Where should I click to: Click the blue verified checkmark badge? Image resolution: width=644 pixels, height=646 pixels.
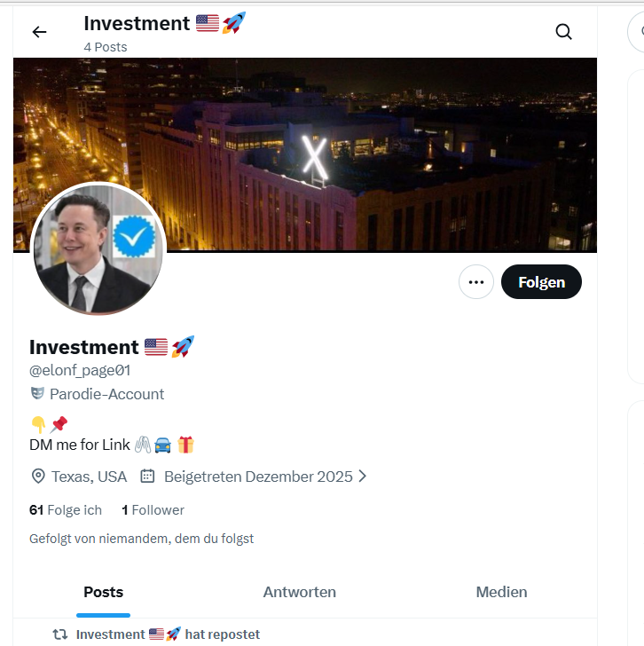135,236
